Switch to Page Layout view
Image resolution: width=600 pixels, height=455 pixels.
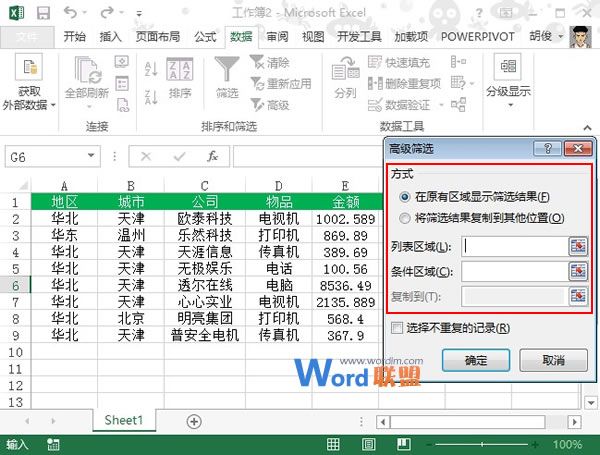pos(368,444)
